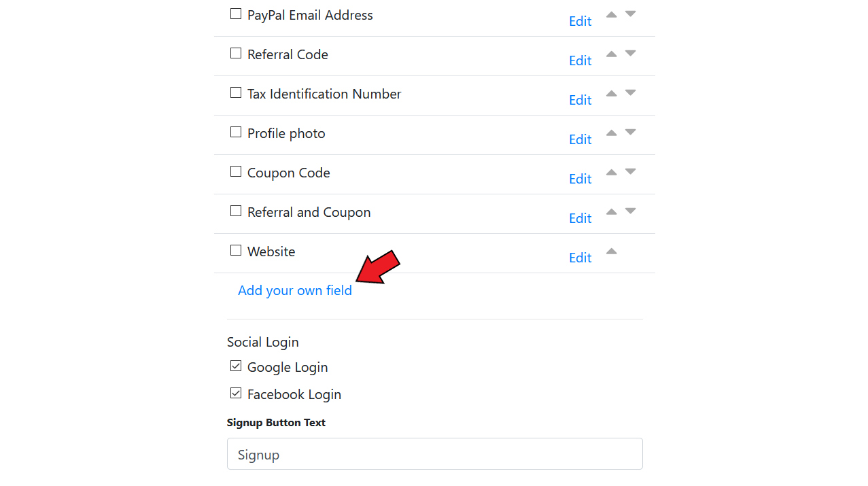Move Profile photo field down
The width and height of the screenshot is (868, 486).
click(630, 133)
